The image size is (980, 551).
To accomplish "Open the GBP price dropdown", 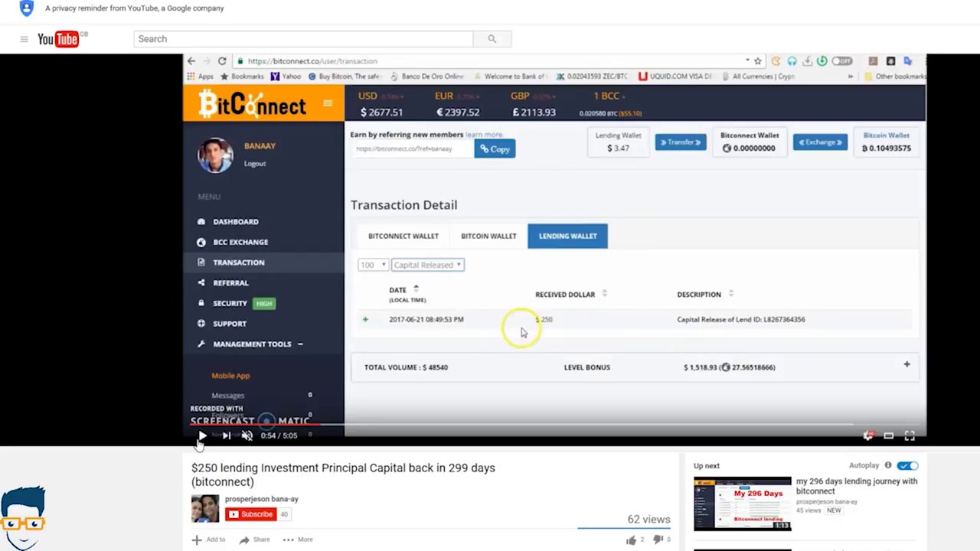I will pos(533,96).
